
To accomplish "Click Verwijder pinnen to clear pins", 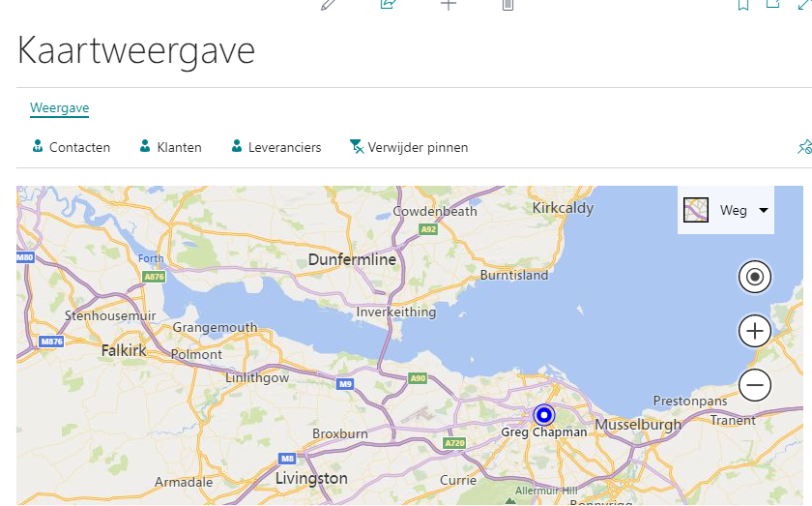I will click(409, 147).
